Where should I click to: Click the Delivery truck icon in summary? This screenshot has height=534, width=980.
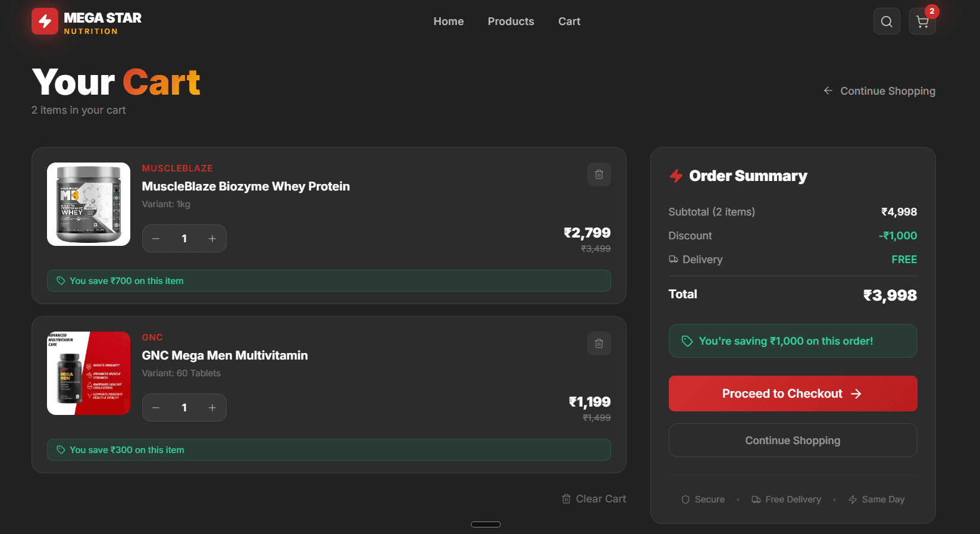point(674,259)
